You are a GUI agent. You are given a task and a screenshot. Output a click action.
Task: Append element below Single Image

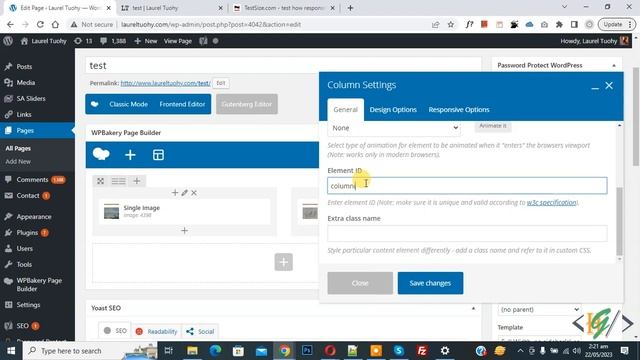coord(184,231)
